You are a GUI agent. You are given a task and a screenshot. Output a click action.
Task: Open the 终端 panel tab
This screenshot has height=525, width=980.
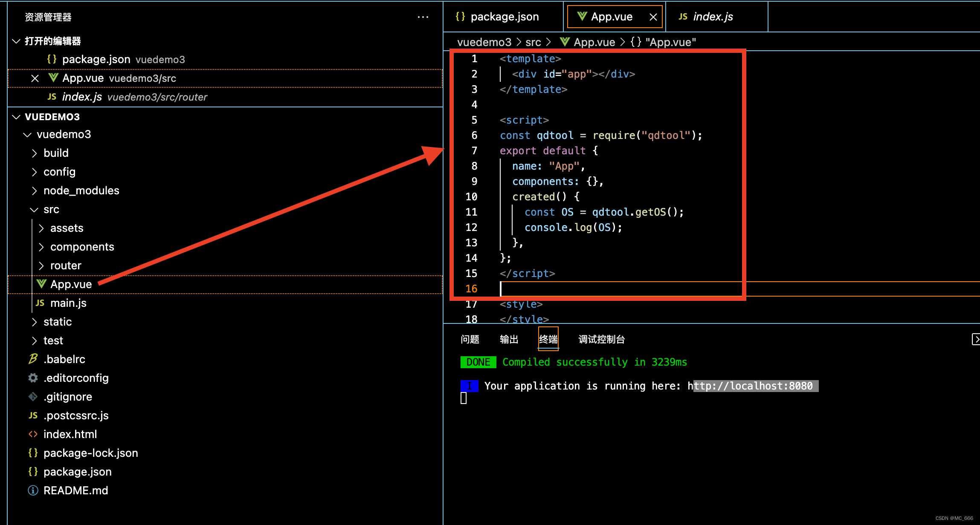pyautogui.click(x=548, y=339)
